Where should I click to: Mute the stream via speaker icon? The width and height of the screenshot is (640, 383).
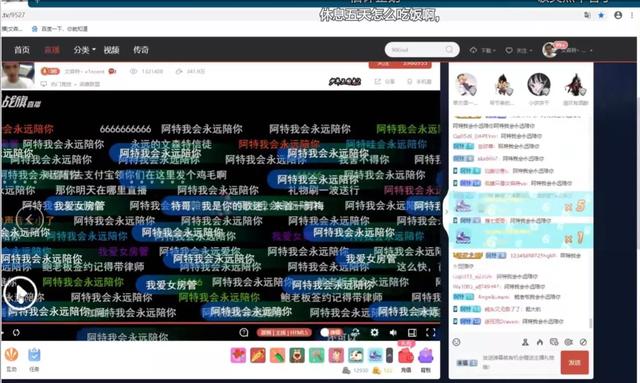(x=393, y=332)
